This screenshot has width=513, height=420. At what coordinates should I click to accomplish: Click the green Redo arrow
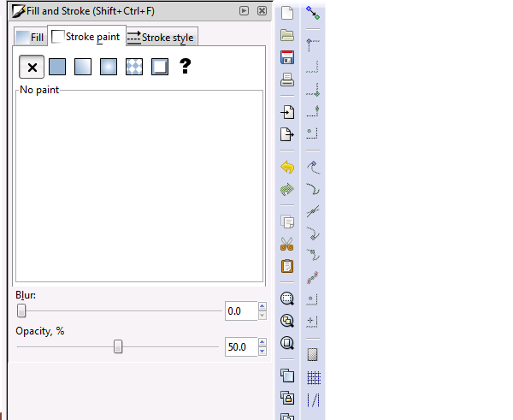click(287, 189)
